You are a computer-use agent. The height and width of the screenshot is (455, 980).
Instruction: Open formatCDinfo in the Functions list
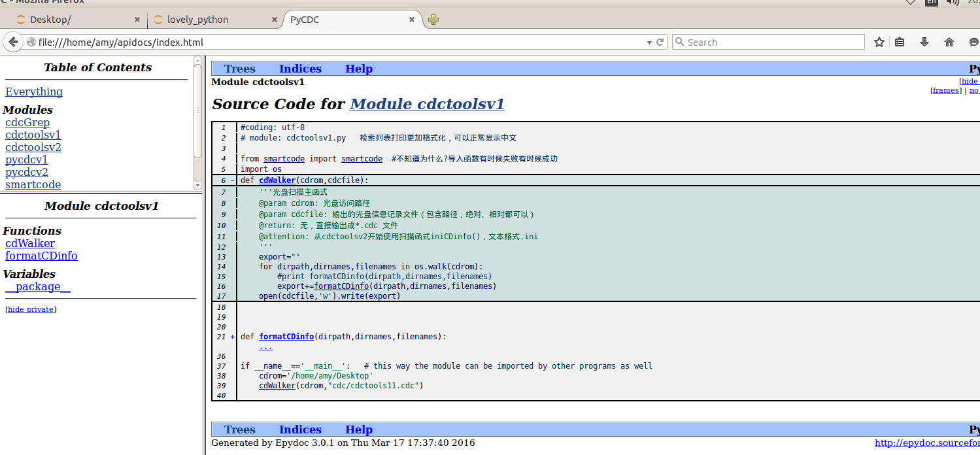click(x=41, y=256)
